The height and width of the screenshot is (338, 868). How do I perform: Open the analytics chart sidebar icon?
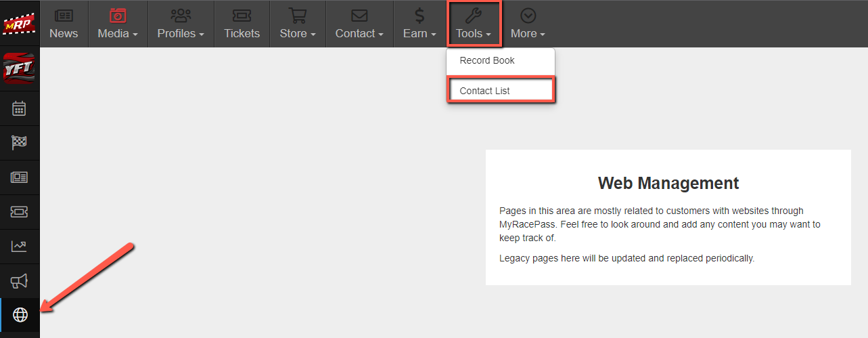[x=20, y=247]
